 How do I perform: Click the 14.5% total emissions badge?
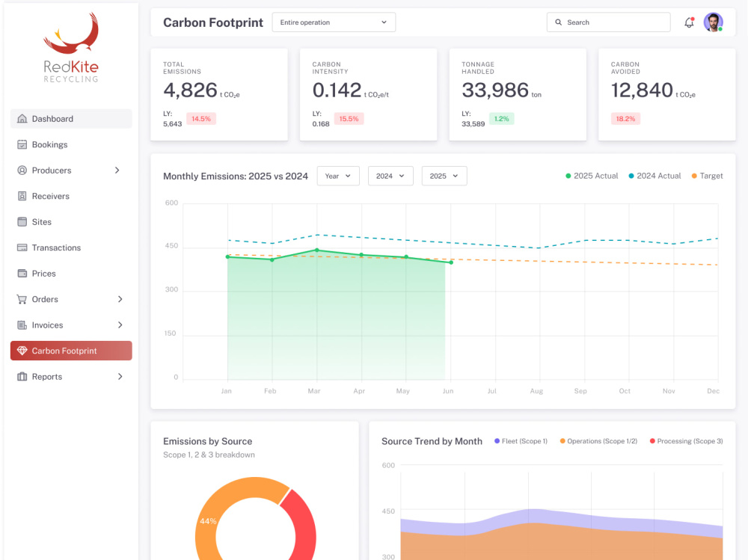click(x=200, y=119)
